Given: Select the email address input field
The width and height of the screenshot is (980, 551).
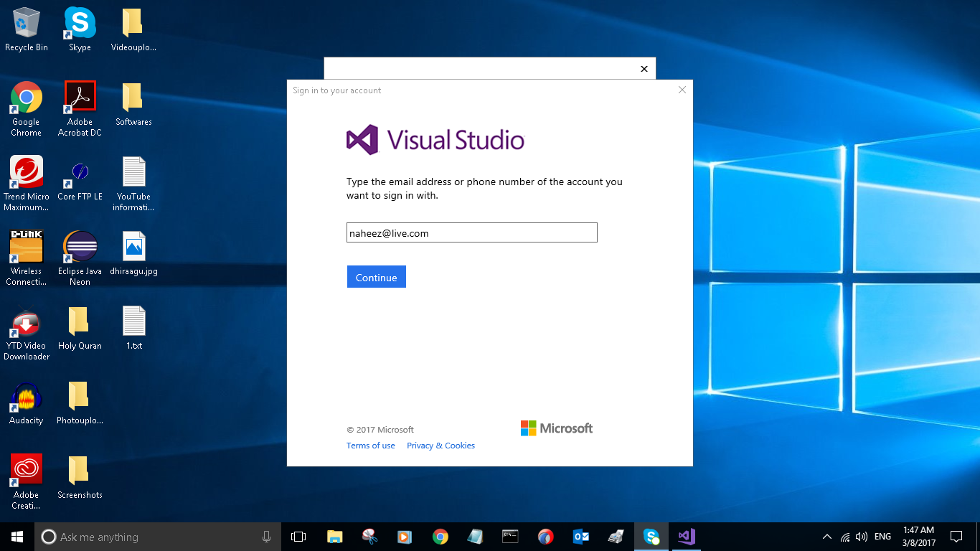Looking at the screenshot, I should click(x=471, y=232).
